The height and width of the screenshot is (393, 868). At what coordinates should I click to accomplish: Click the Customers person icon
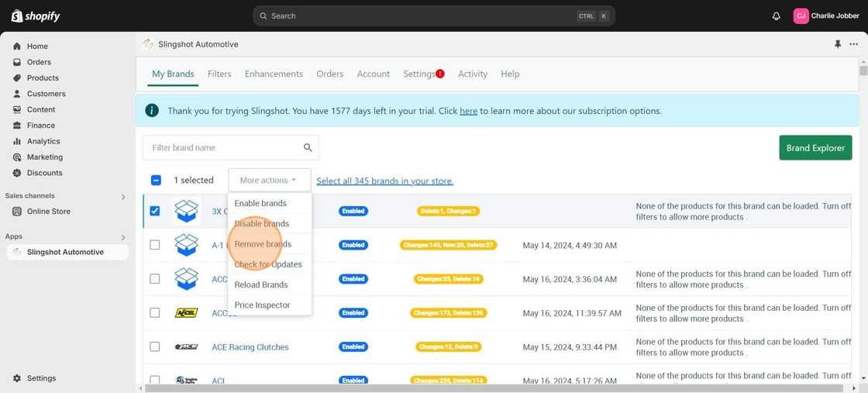[17, 94]
